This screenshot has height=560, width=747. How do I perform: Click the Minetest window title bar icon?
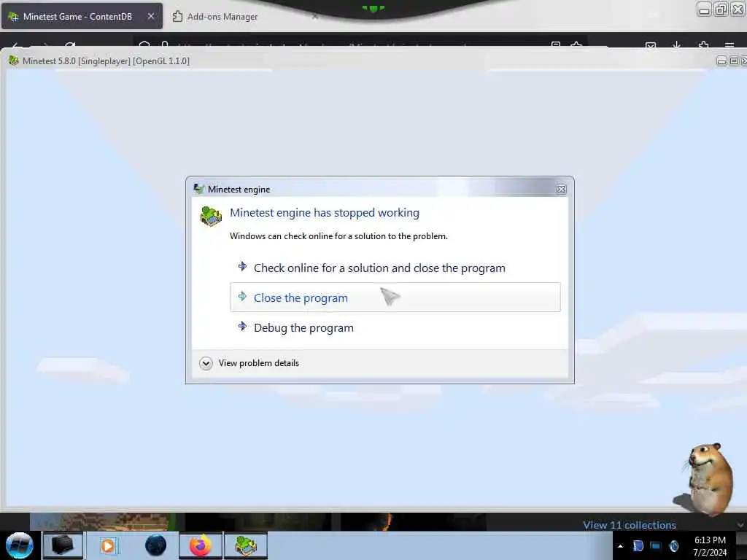coord(13,61)
